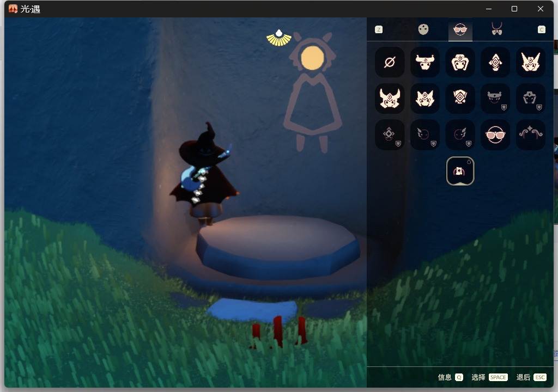Viewport: 558px width, 392px height.
Task: Select the empty 'none' face accessory slot
Action: (x=390, y=62)
